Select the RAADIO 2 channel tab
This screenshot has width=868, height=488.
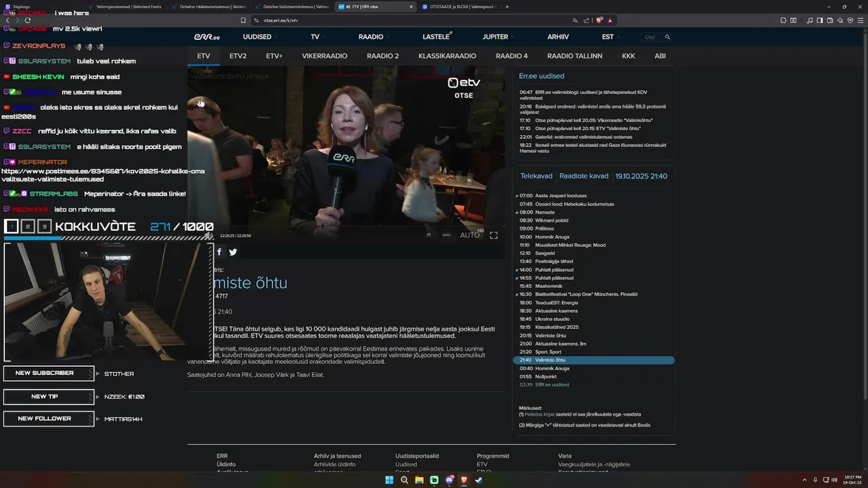(x=383, y=56)
